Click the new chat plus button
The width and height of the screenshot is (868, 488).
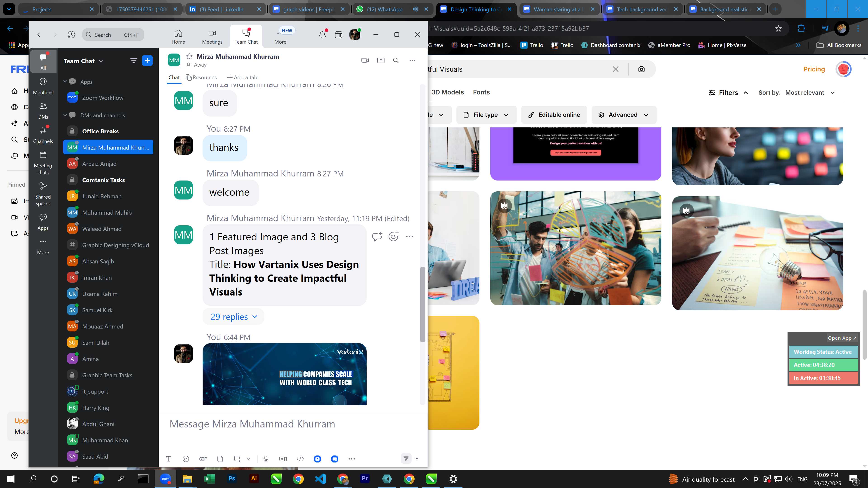[x=147, y=61]
